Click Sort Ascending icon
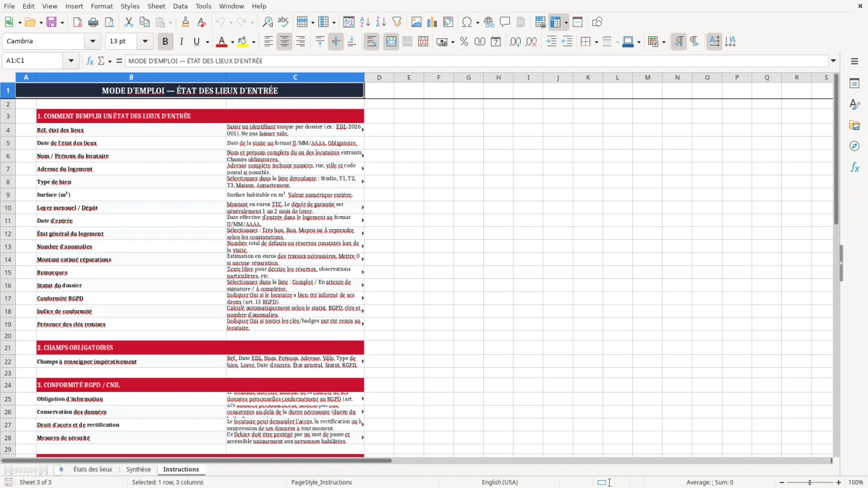Viewport: 868px width, 488px height. tap(365, 22)
